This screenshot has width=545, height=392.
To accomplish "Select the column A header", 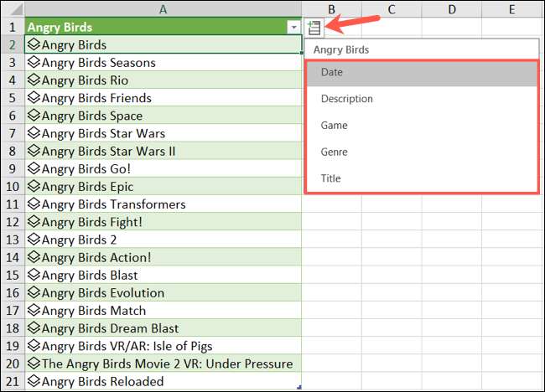I will [x=163, y=8].
